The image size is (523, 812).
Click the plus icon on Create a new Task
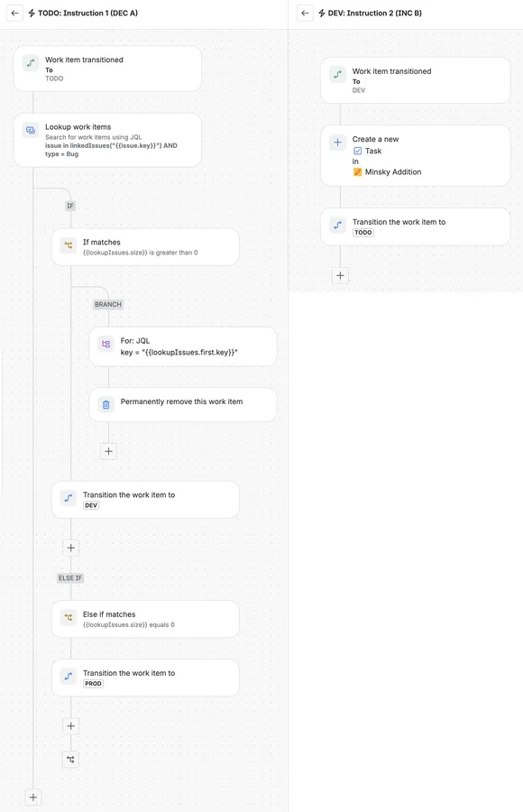pos(337,143)
